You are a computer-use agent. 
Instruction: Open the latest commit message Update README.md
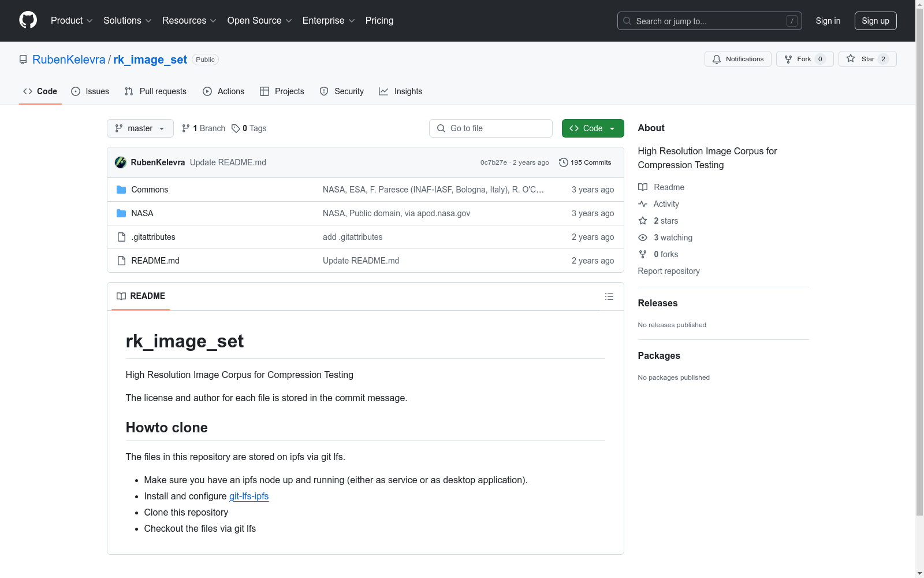click(228, 162)
